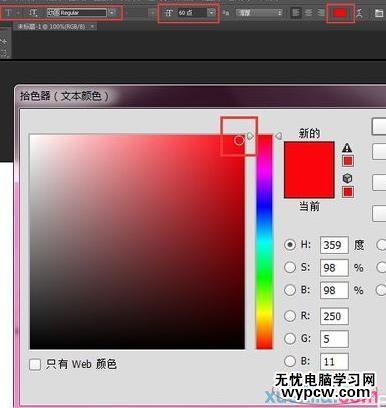Click the anti-aliasing aa icon
Viewport: 386px width, 408px height.
click(x=226, y=13)
